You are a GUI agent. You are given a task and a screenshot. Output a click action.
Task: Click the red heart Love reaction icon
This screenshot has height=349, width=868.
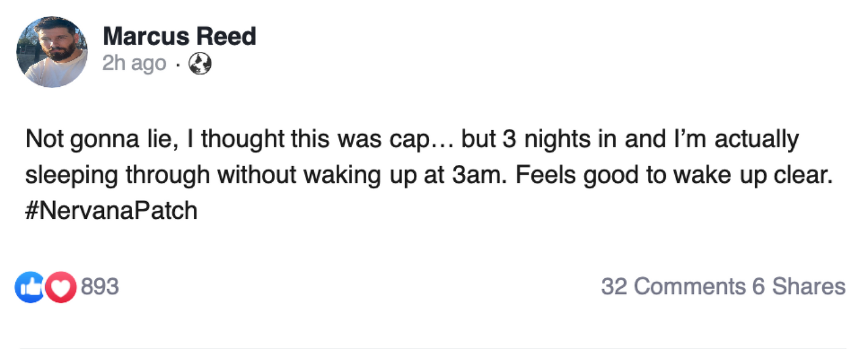[61, 288]
